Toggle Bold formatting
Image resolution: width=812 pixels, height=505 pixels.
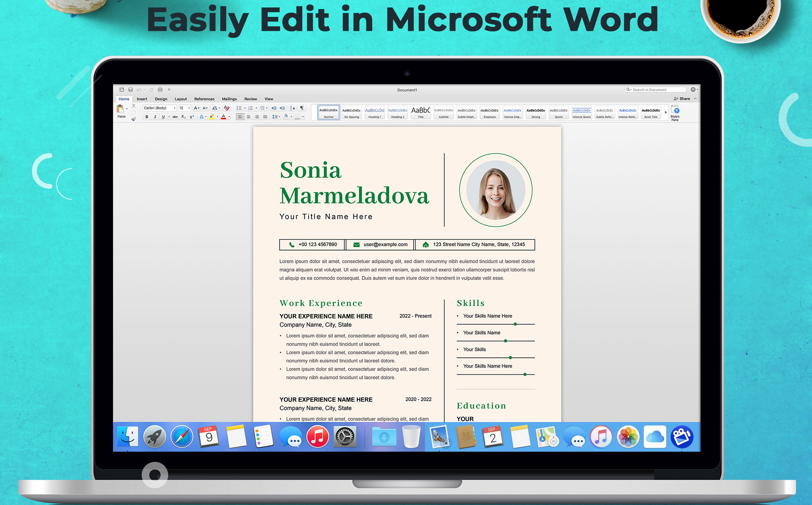147,117
